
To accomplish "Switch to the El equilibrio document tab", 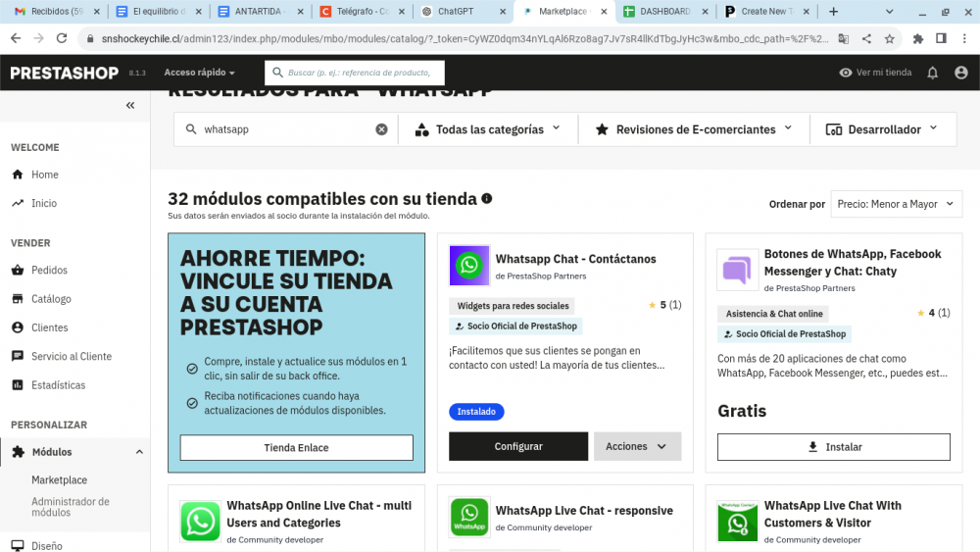I will (x=160, y=11).
